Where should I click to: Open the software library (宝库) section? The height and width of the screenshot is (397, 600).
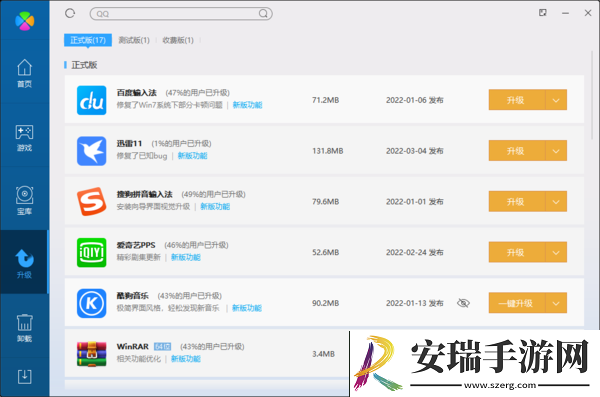tap(24, 201)
